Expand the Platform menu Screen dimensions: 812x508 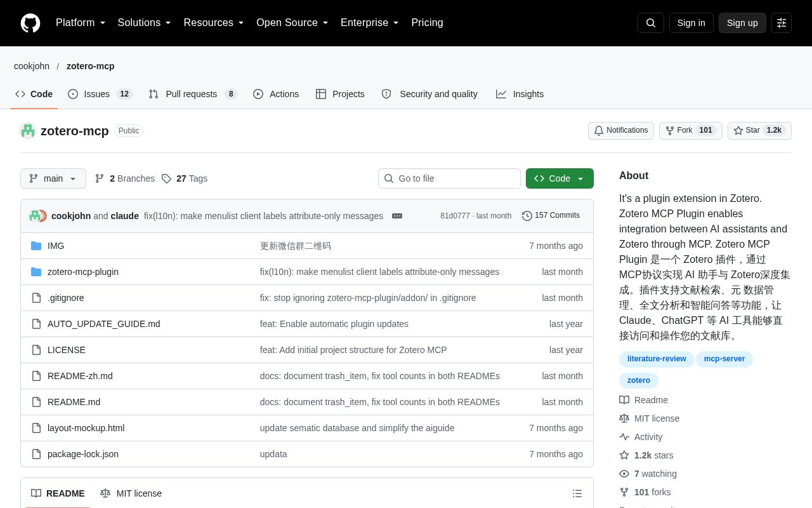click(81, 23)
